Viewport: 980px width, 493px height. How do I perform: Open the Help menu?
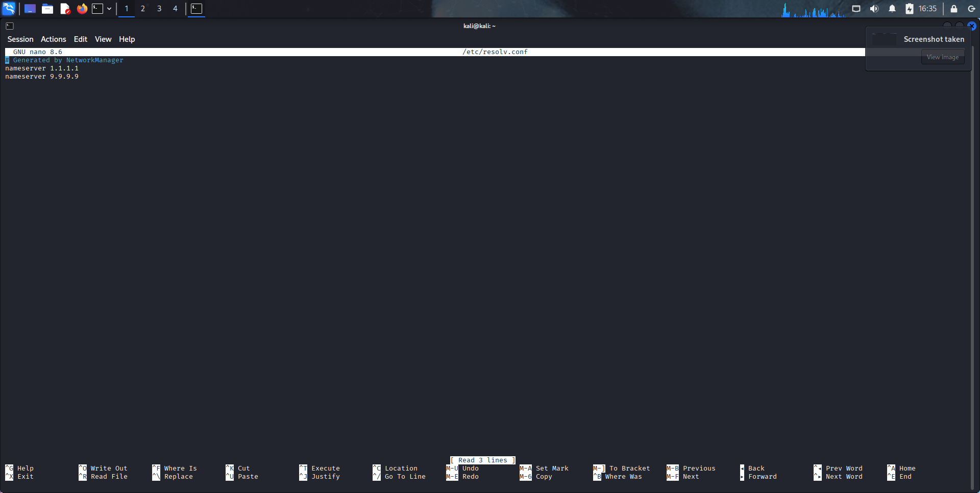(127, 39)
